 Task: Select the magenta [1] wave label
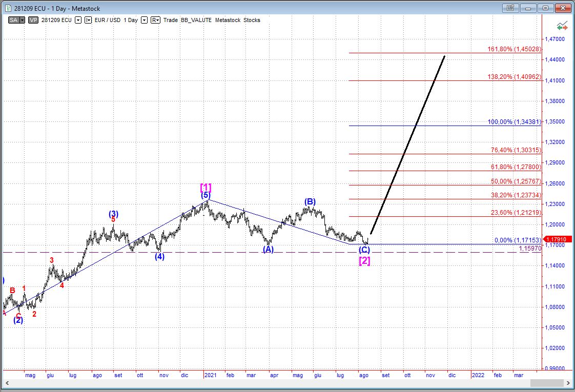[206, 188]
